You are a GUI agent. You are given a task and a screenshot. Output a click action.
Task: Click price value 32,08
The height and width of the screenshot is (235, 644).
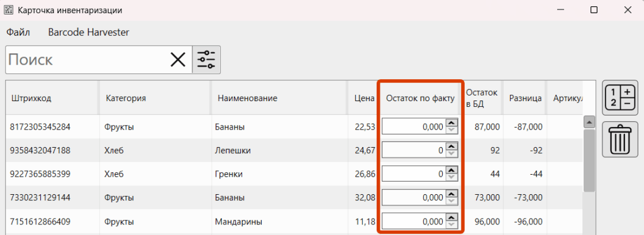365,198
